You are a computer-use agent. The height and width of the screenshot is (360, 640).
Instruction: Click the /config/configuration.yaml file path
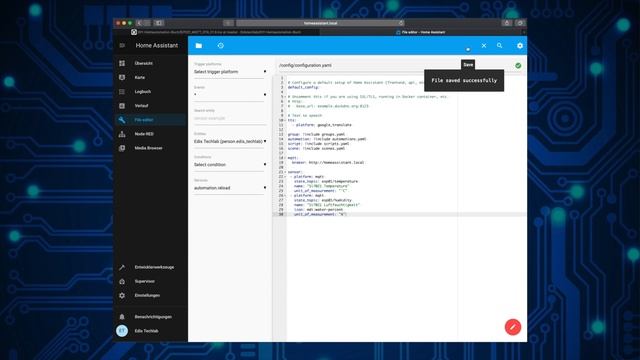[x=305, y=65]
